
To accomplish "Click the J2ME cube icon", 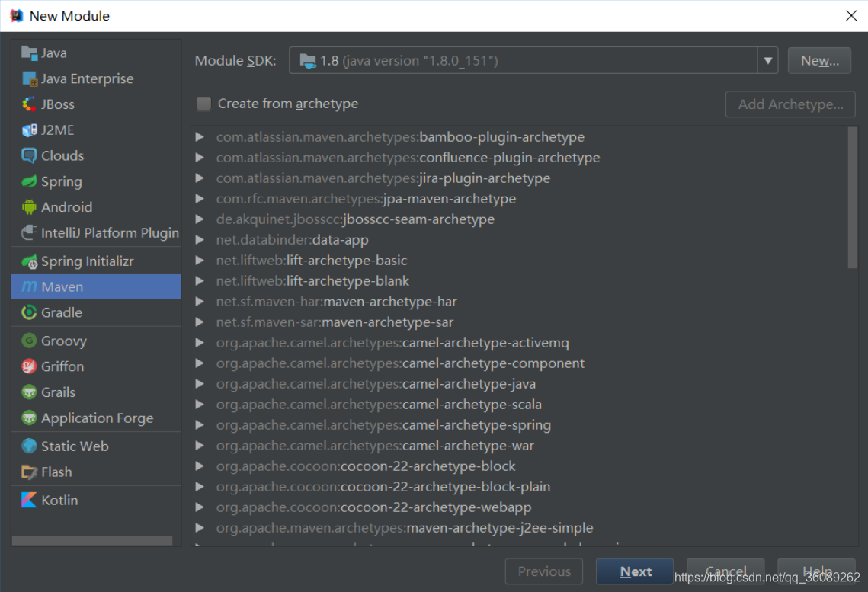I will (29, 130).
